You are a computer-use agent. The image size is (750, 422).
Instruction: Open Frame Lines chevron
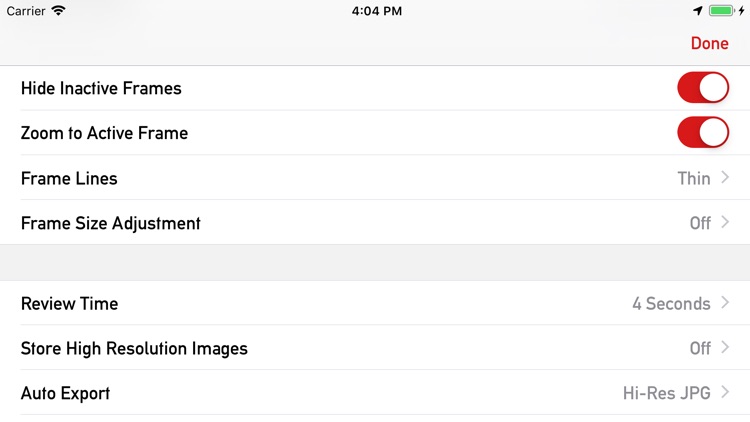[x=725, y=178]
